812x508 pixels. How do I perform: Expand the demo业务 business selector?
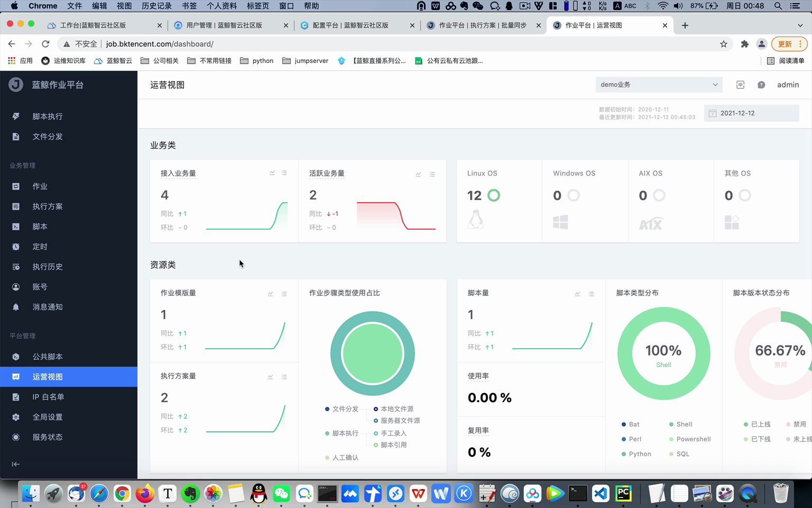[659, 85]
